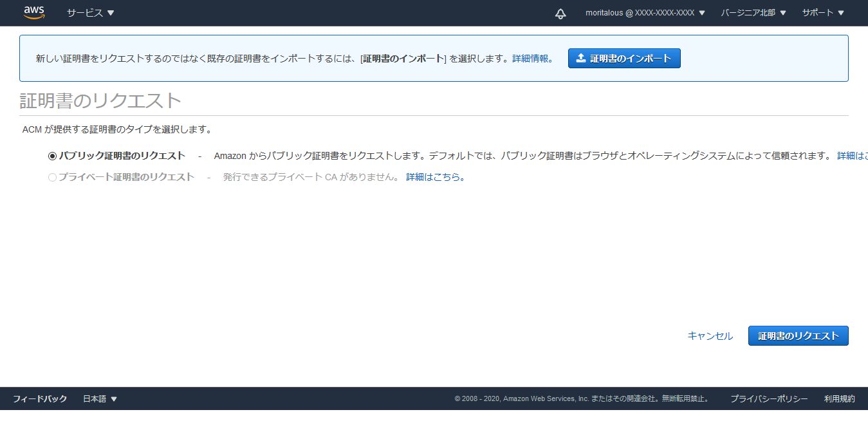Open the プライバシーポリシー link
This screenshot has width=868, height=421.
(769, 399)
